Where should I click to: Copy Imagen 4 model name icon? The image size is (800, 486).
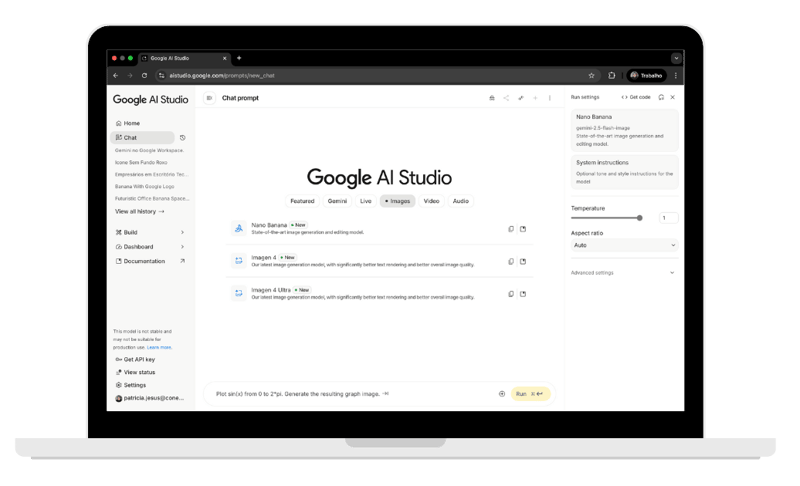point(511,262)
